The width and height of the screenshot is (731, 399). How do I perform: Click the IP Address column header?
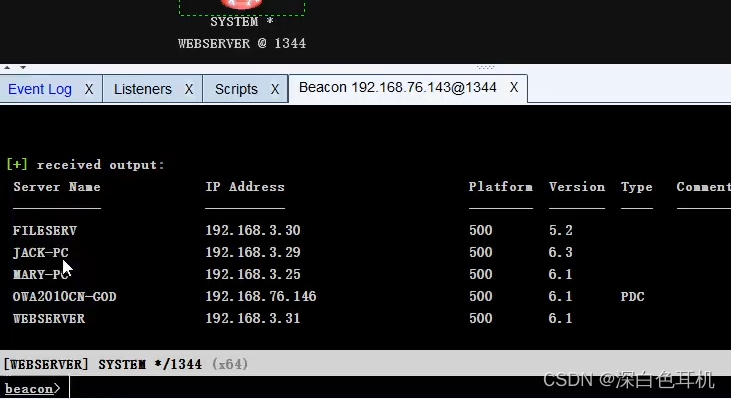245,187
